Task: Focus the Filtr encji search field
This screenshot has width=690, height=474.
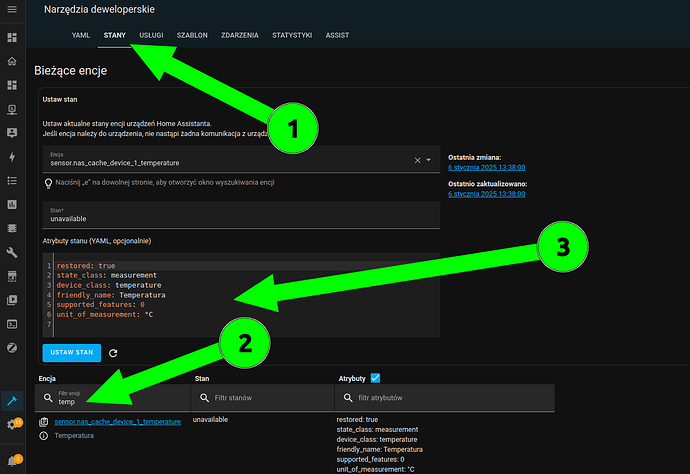Action: coord(113,398)
